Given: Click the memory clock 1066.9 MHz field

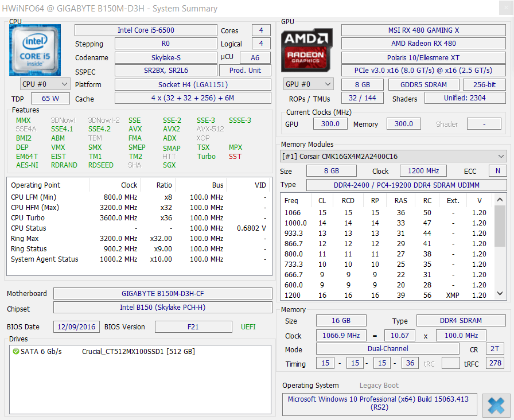Looking at the screenshot, I should [341, 336].
